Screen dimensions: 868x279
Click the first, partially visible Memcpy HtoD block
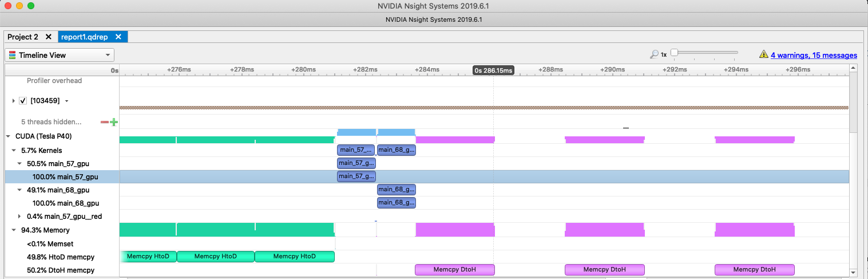pos(148,257)
